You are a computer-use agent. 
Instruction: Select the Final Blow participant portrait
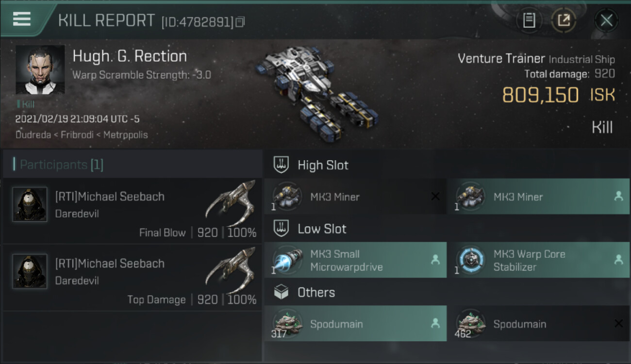[x=30, y=205]
